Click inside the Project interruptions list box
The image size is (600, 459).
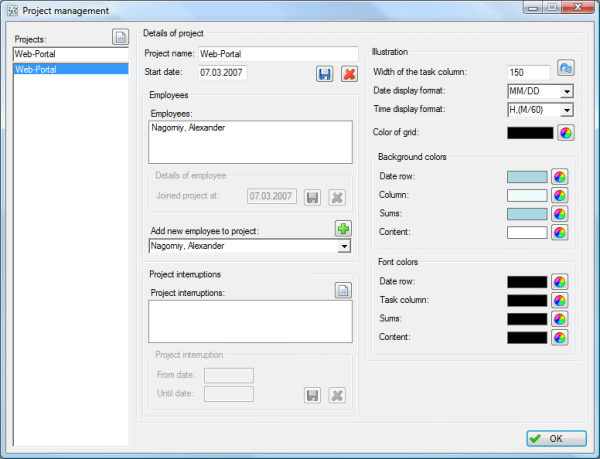click(250, 321)
